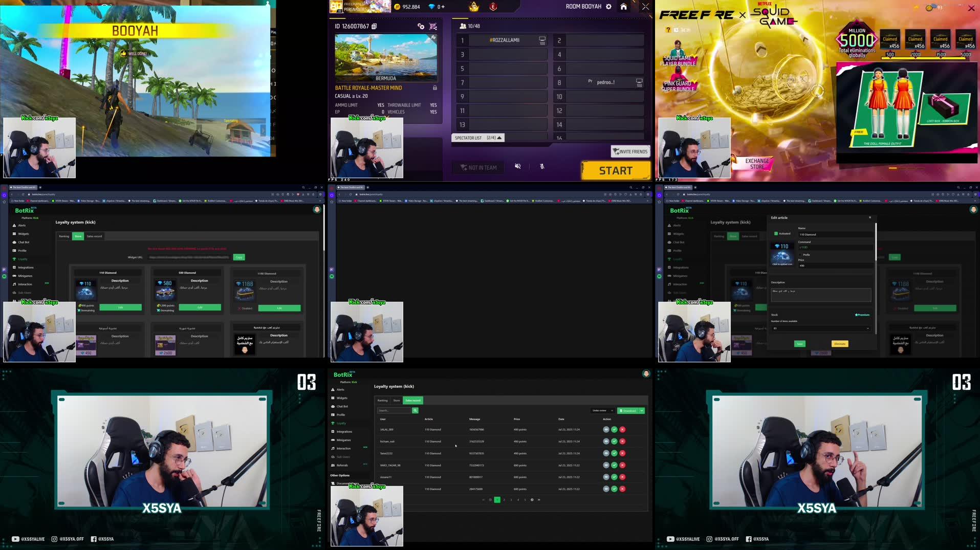Click the Price field in Edit article

coord(835,266)
